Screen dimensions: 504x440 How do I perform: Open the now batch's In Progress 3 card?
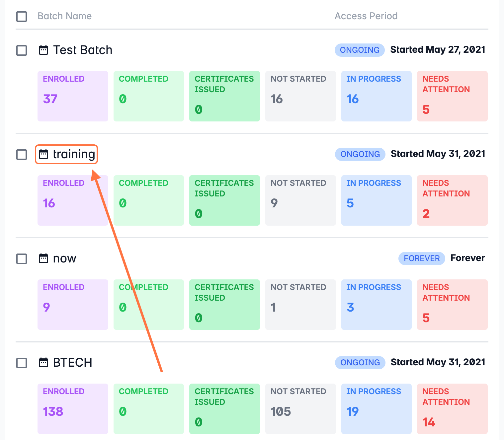[376, 305]
